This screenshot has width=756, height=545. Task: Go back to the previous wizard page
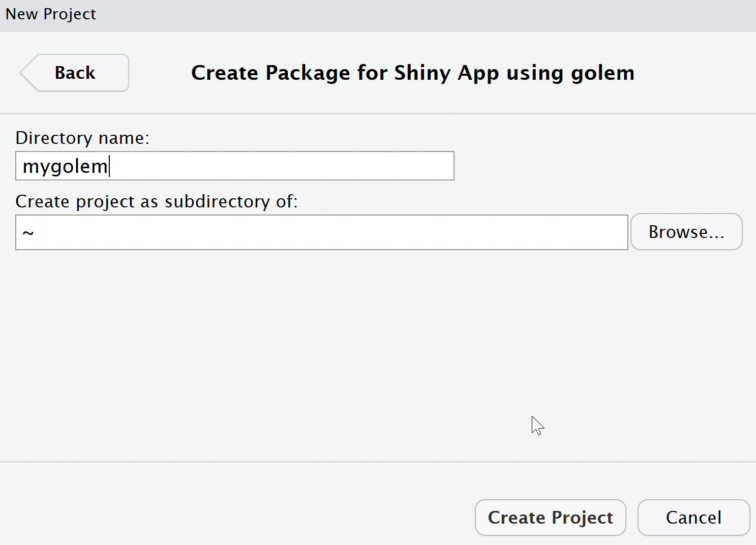(75, 73)
